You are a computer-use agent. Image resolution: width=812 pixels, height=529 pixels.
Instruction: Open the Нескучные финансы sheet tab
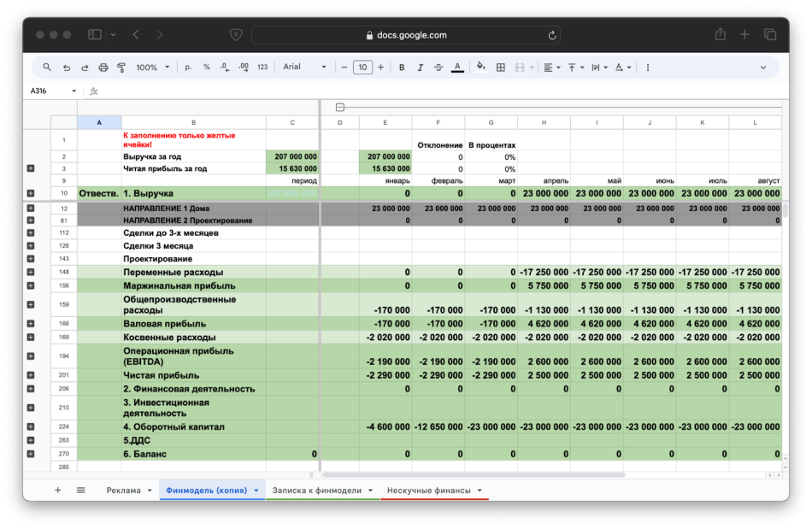click(x=429, y=491)
